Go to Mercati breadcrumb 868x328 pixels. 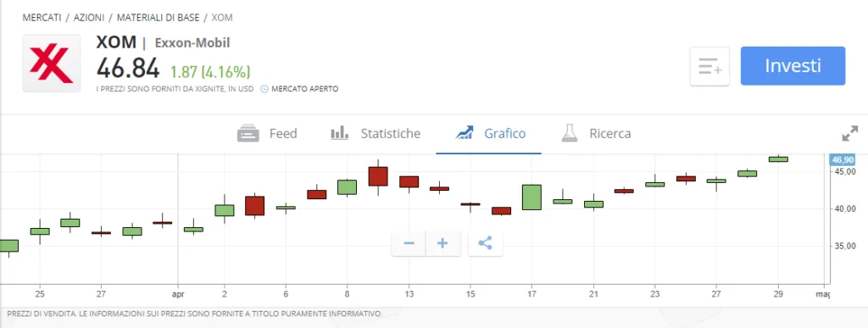[x=42, y=18]
